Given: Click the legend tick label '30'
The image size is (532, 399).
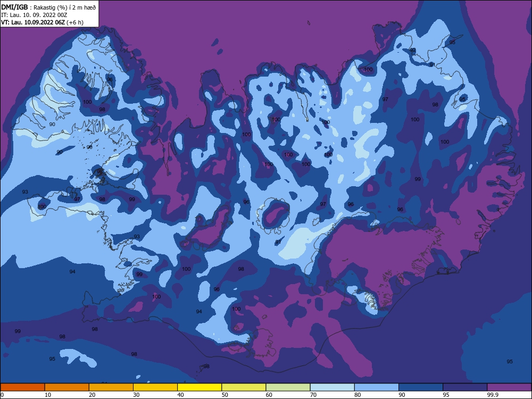Looking at the screenshot, I should tap(136, 395).
